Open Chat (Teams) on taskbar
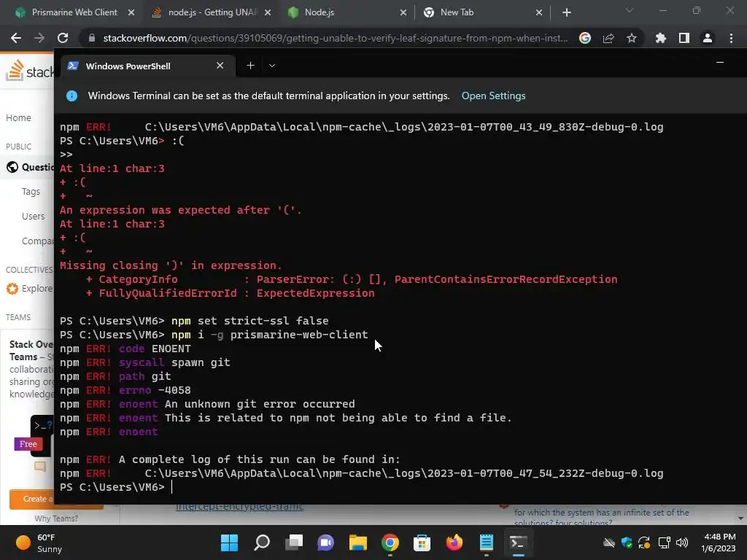747x560 pixels. pyautogui.click(x=326, y=542)
